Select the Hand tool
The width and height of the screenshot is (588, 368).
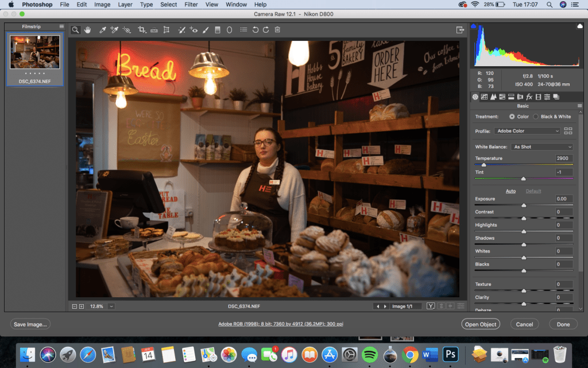pos(88,30)
